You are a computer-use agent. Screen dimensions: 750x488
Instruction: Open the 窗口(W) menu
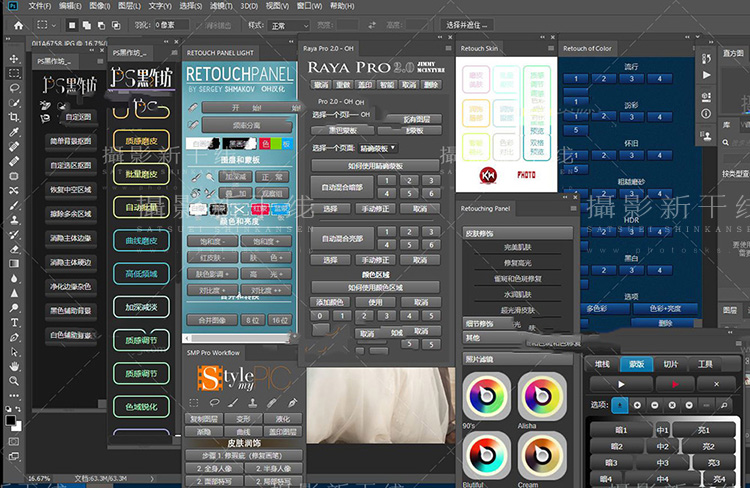(309, 6)
